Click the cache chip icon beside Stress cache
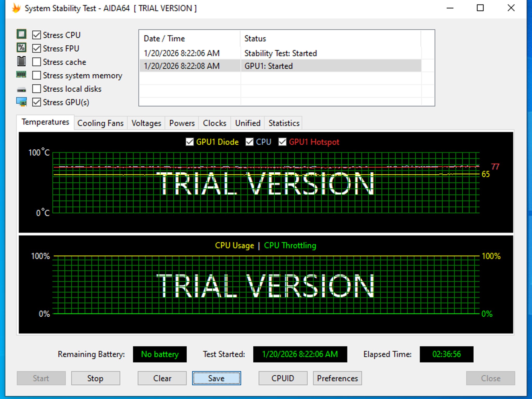Viewport: 532px width, 399px height. point(21,61)
